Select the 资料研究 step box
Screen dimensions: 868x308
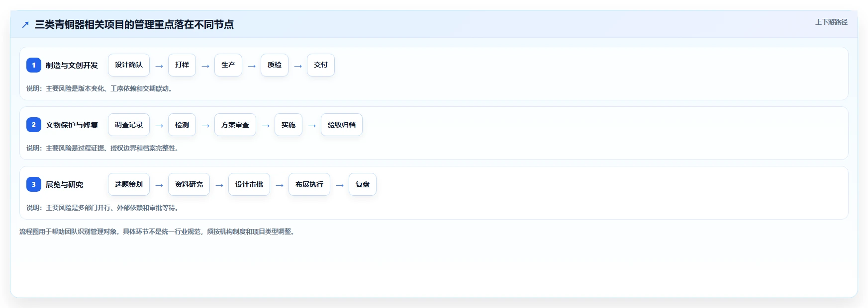(189, 184)
